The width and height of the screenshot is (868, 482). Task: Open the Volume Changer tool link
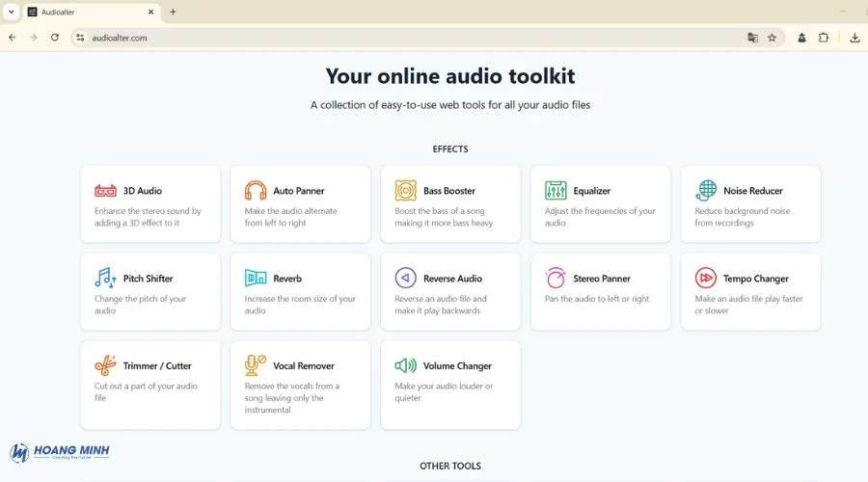[x=450, y=386]
